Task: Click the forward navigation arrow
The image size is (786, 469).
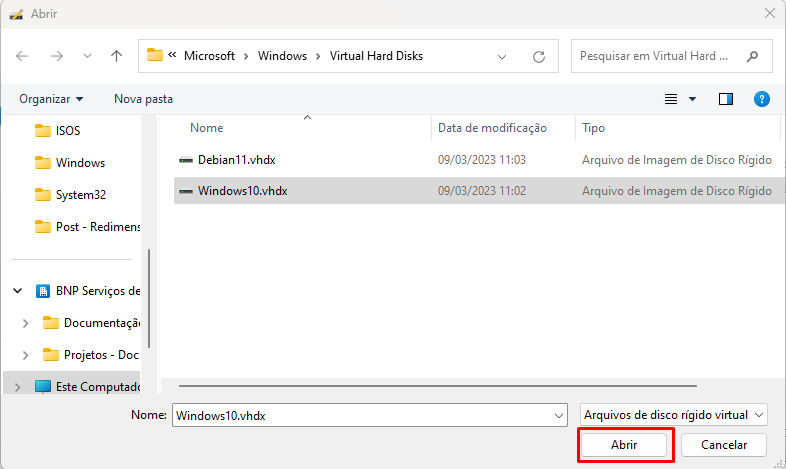Action: (56, 56)
